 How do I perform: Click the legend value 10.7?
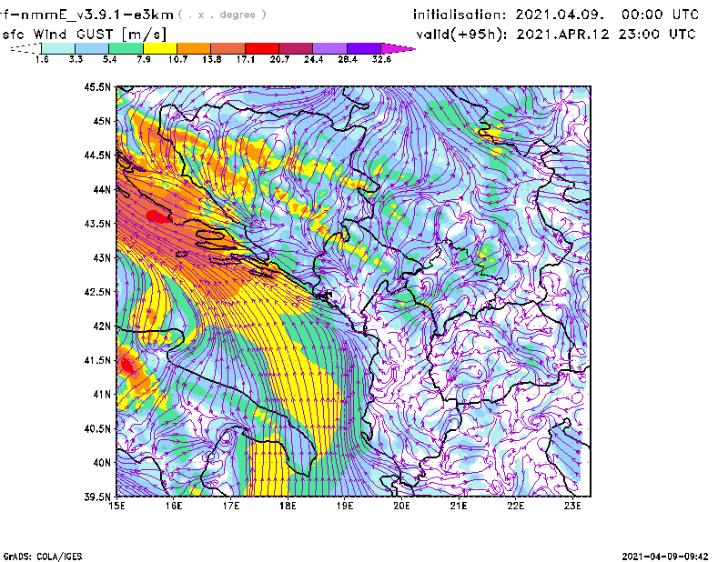pos(177,59)
